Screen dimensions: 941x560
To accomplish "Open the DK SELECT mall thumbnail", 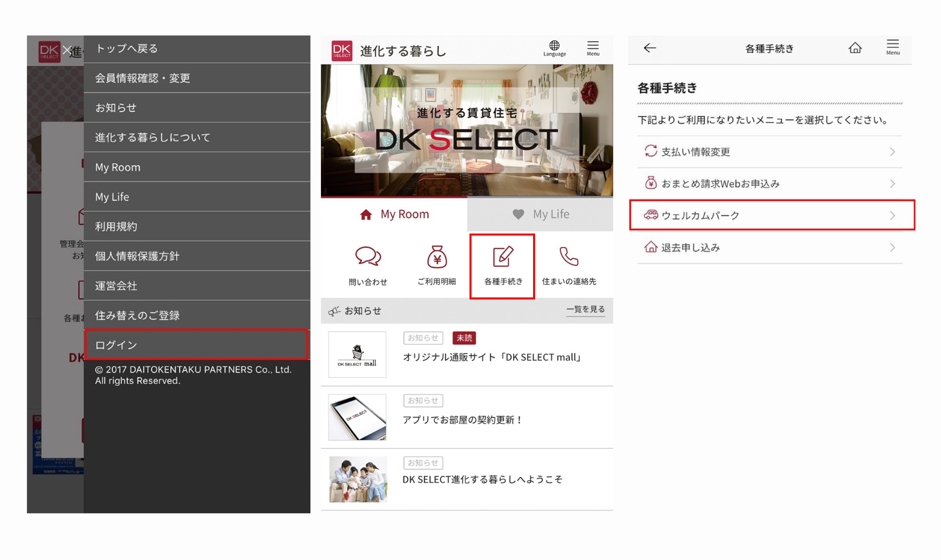I will click(x=357, y=354).
